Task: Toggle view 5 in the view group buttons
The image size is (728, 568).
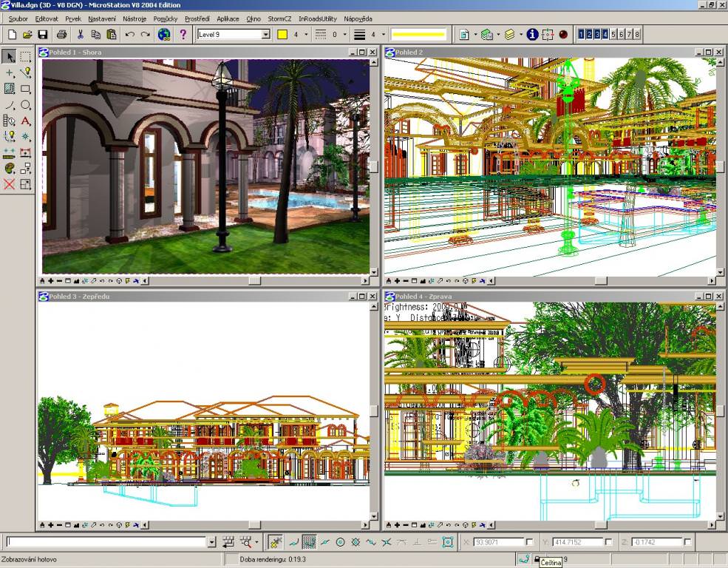Action: coord(613,34)
